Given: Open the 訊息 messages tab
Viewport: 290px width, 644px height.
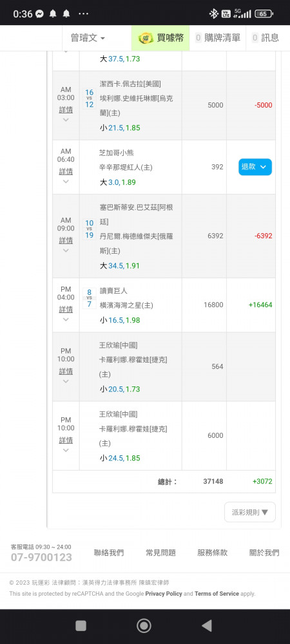Looking at the screenshot, I should pyautogui.click(x=266, y=38).
